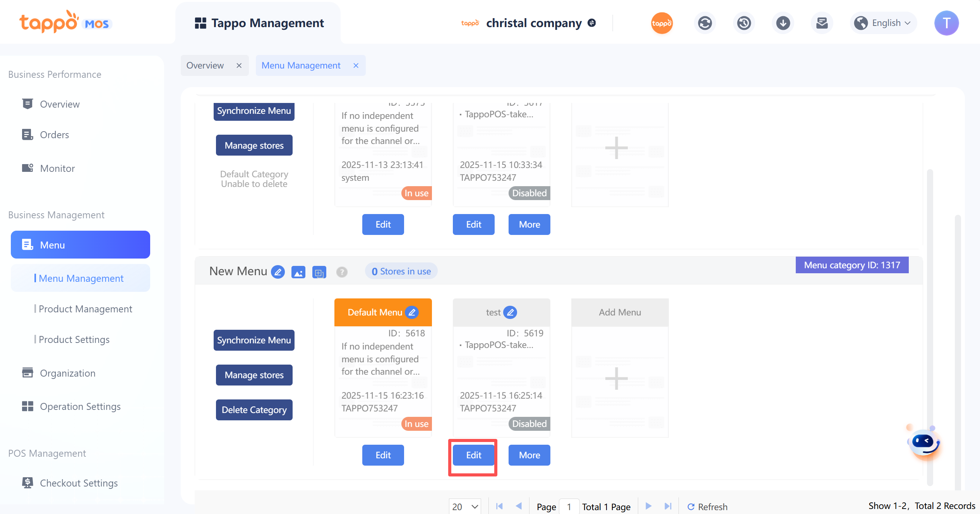Switch to the Overview tab
This screenshot has width=980, height=514.
(205, 65)
